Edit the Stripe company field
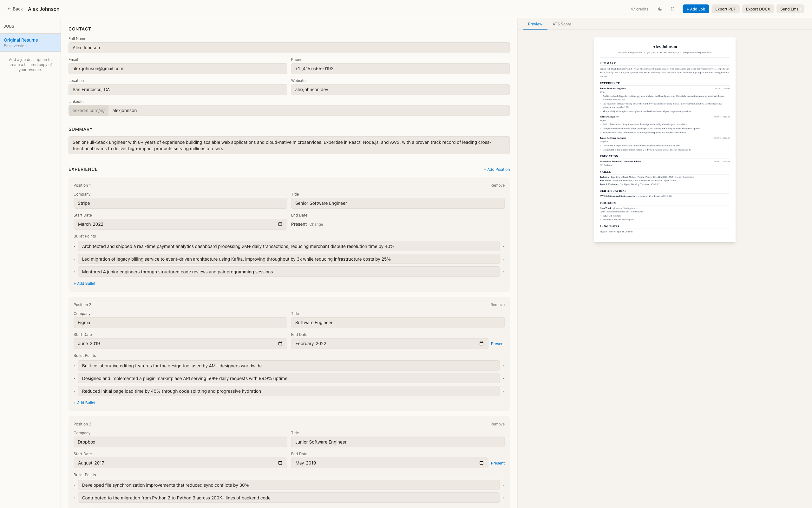 (x=180, y=203)
